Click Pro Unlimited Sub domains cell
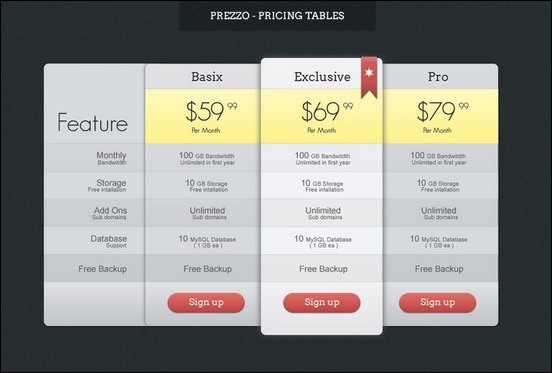Image resolution: width=552 pixels, height=373 pixels. click(x=439, y=213)
